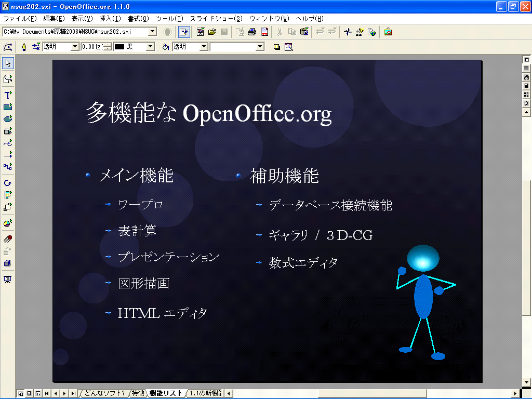Screen dimensions: 532x399
Task: Select the arrow selection tool
Action: coord(8,63)
